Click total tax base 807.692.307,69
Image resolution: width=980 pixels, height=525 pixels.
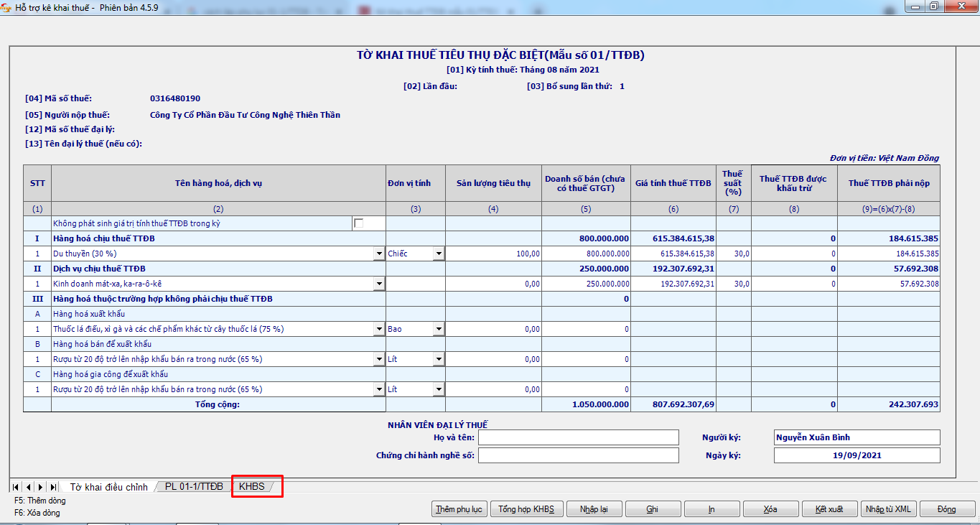[673, 404]
